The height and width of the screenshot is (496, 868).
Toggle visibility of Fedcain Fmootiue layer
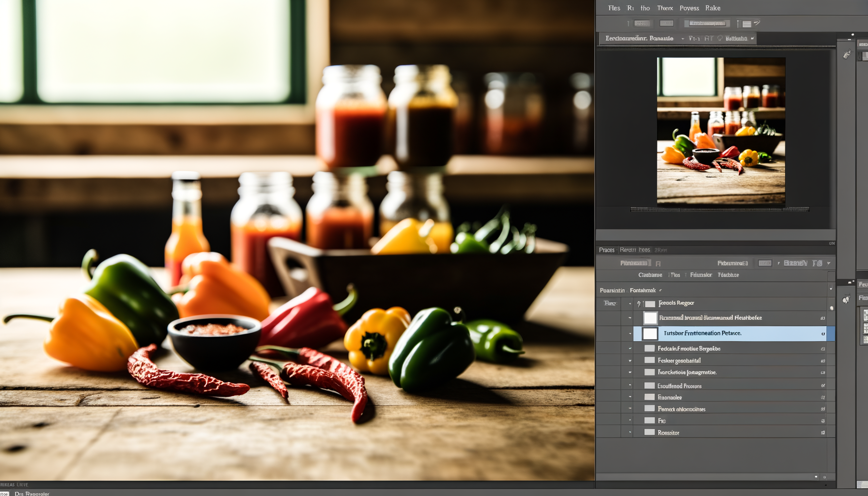tap(609, 349)
